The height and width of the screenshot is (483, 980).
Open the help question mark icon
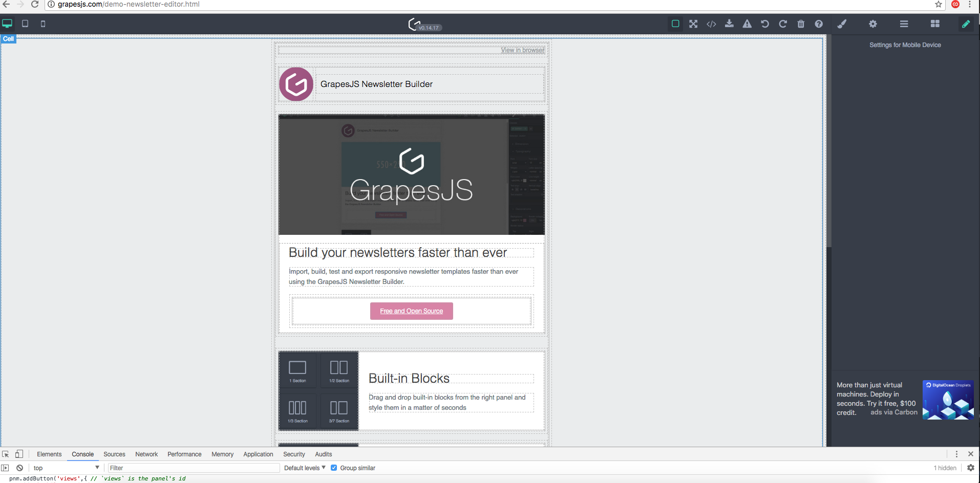[x=819, y=24]
